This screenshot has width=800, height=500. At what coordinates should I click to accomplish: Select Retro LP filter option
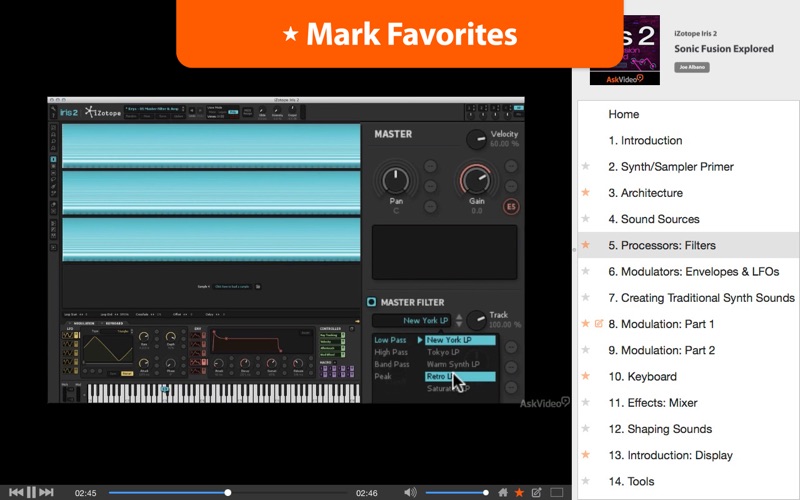(x=460, y=377)
